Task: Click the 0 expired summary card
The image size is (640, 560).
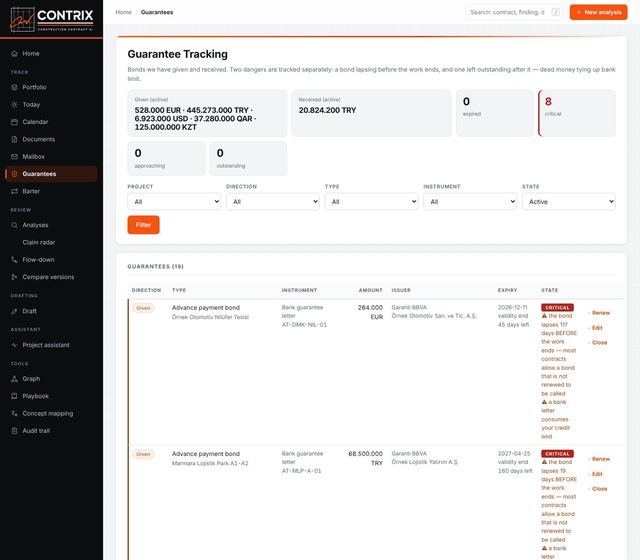Action: pyautogui.click(x=494, y=113)
